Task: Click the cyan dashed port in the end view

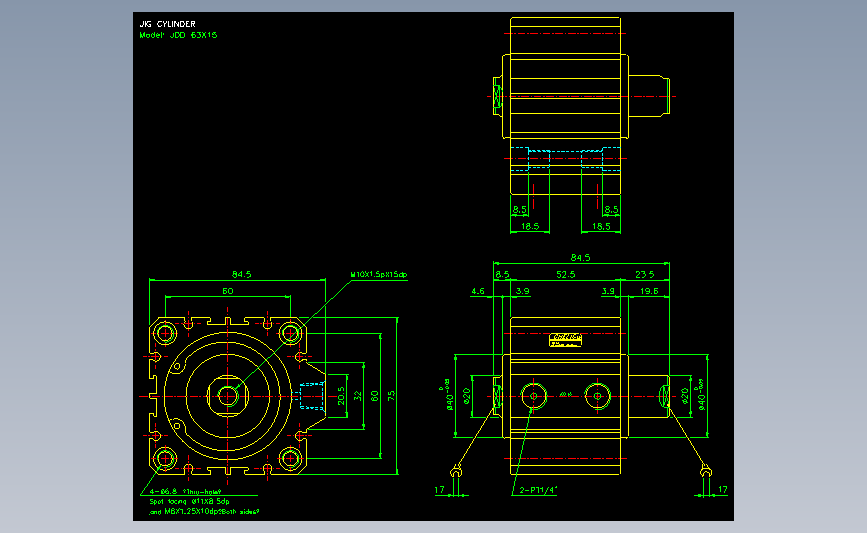Action: pos(312,396)
